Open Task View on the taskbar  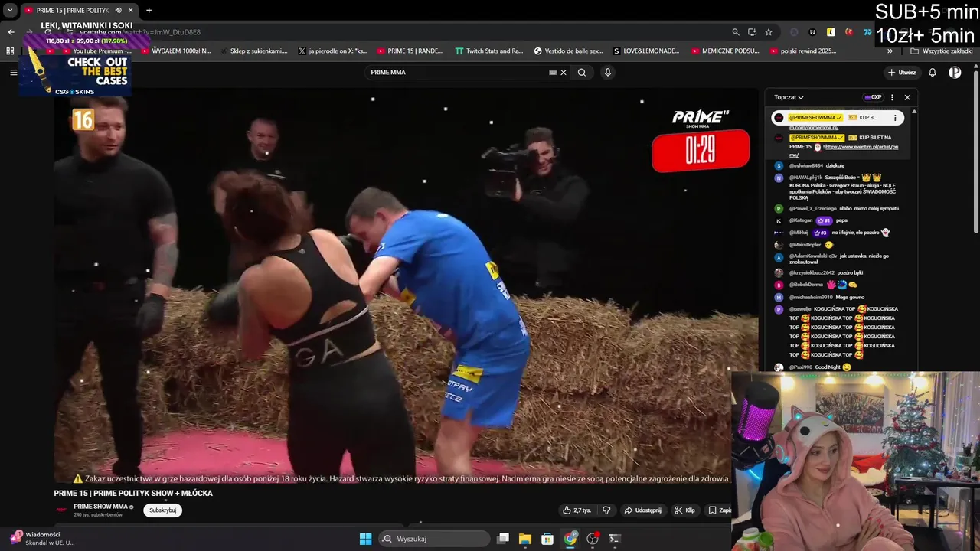503,539
